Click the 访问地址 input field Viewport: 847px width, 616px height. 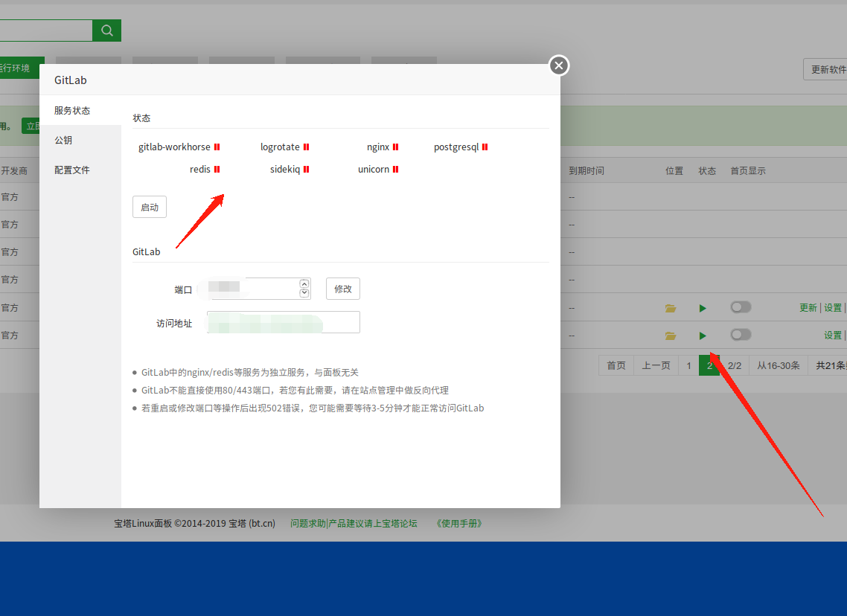pos(284,322)
